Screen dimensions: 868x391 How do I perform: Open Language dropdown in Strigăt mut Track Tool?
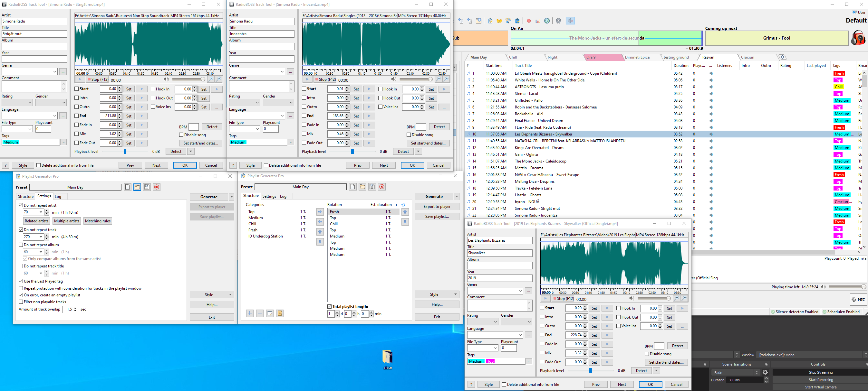[54, 116]
